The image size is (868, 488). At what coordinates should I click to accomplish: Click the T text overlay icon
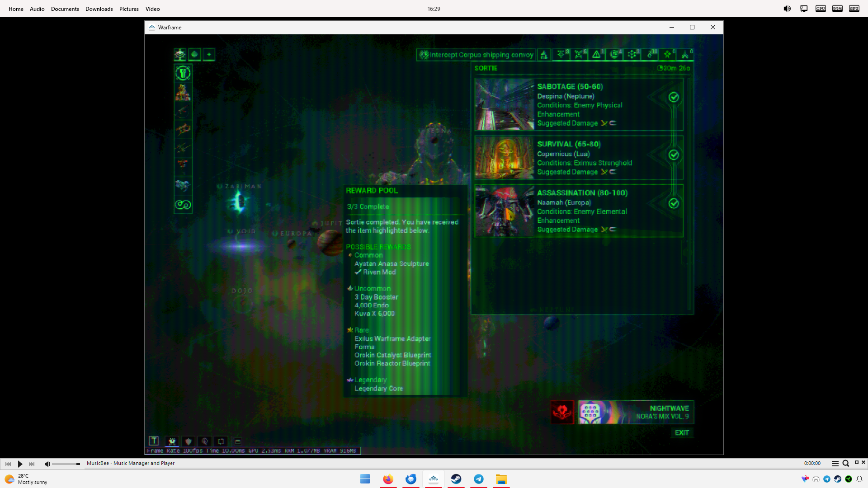pyautogui.click(x=154, y=441)
